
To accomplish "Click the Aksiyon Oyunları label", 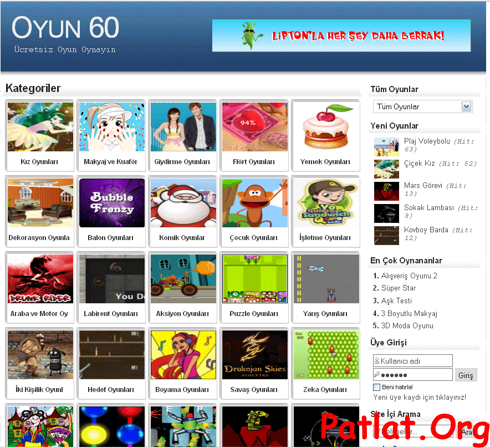I will click(x=182, y=314).
